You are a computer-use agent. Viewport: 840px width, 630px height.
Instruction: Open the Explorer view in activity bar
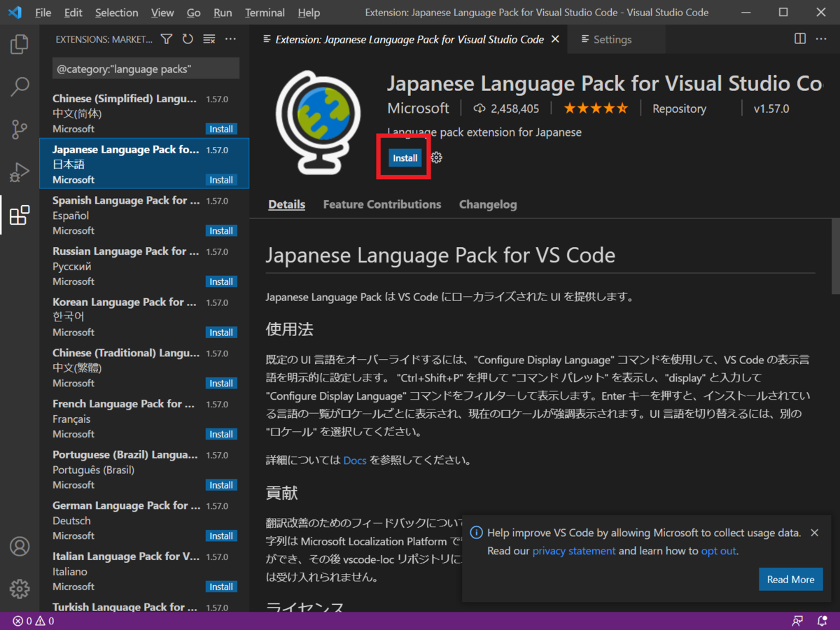[20, 45]
